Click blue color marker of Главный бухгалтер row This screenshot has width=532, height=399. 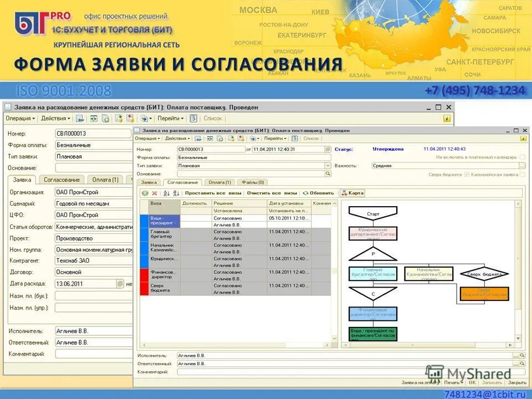tap(145, 234)
